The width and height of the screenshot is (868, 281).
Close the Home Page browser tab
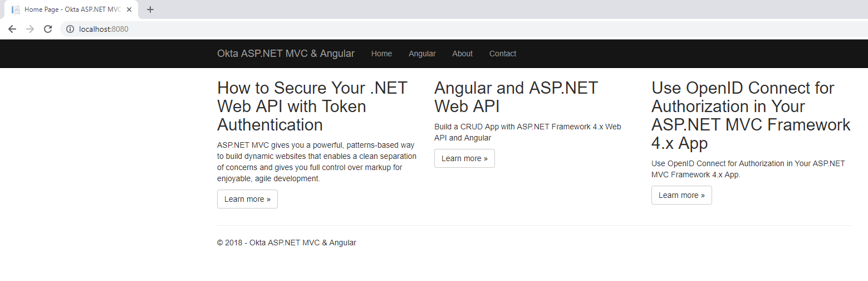[x=129, y=9]
